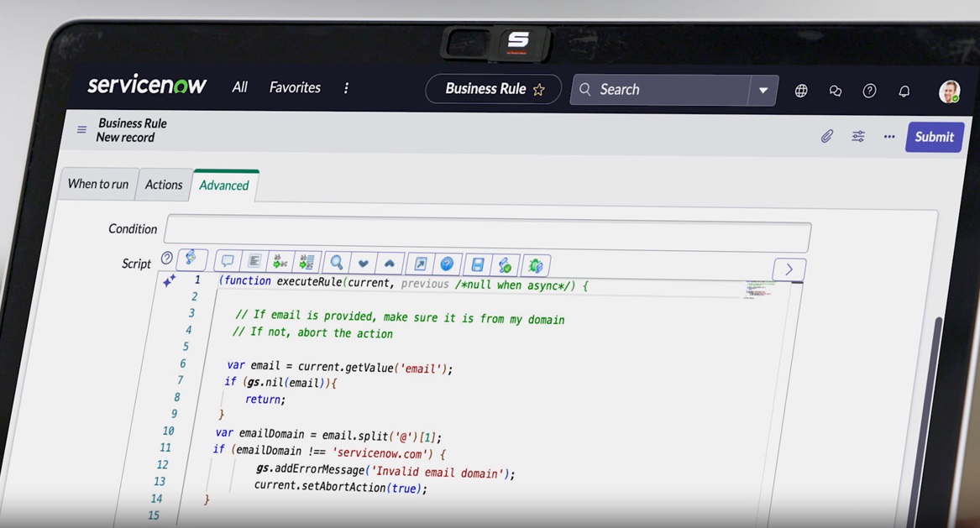Click the 'Condition' field label
980x528 pixels.
[x=133, y=228]
